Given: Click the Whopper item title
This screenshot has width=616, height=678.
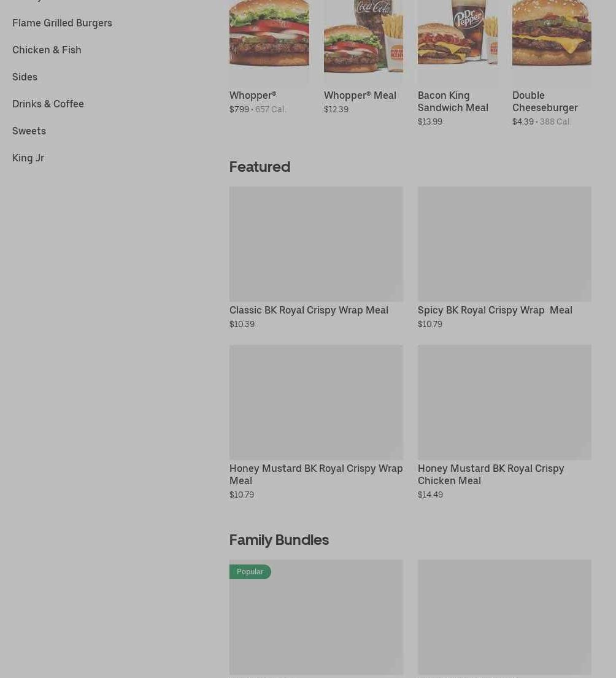Looking at the screenshot, I should (253, 95).
